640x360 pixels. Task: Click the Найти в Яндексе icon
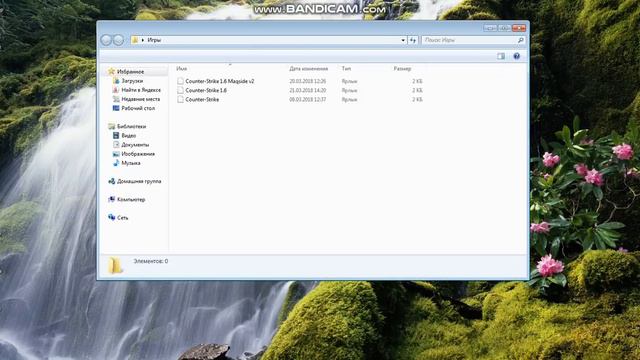[x=116, y=90]
